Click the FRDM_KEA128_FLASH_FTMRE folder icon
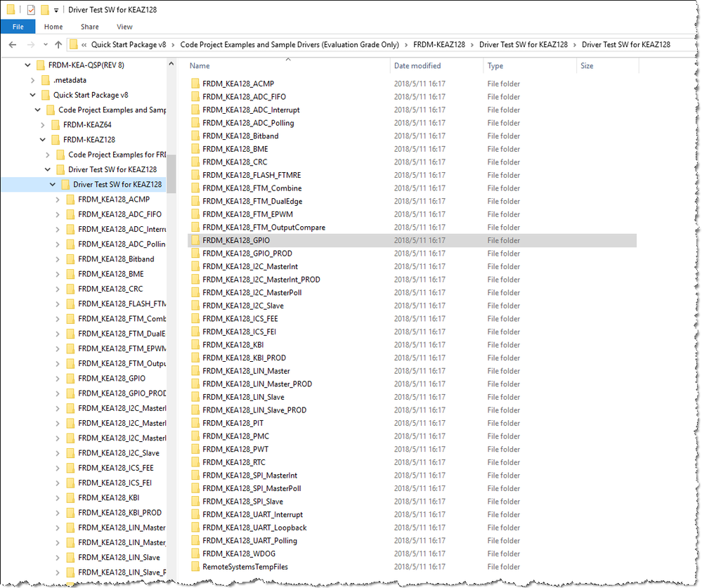The height and width of the screenshot is (588, 702). pos(195,175)
